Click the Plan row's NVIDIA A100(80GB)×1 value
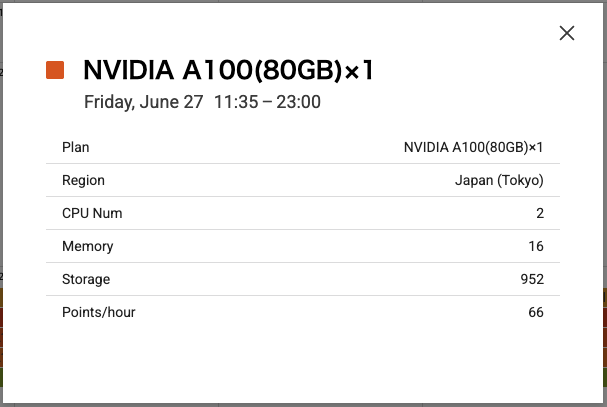 click(x=473, y=147)
